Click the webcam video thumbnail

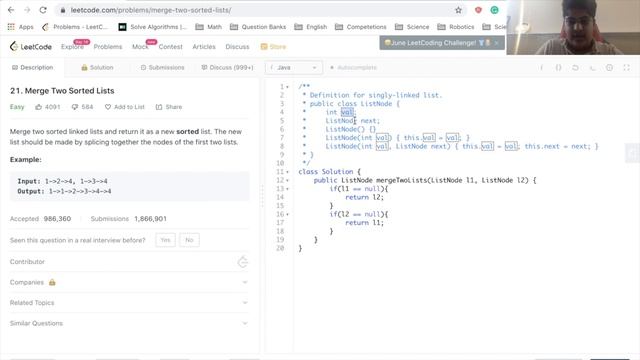[573, 27]
